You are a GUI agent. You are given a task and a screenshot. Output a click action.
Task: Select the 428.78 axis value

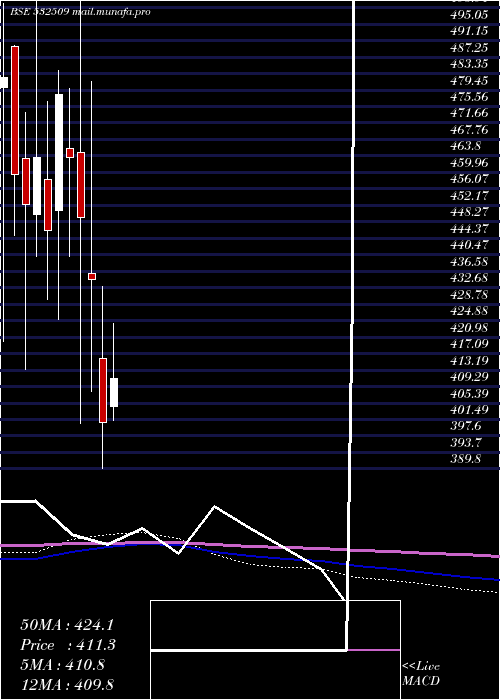pyautogui.click(x=469, y=294)
